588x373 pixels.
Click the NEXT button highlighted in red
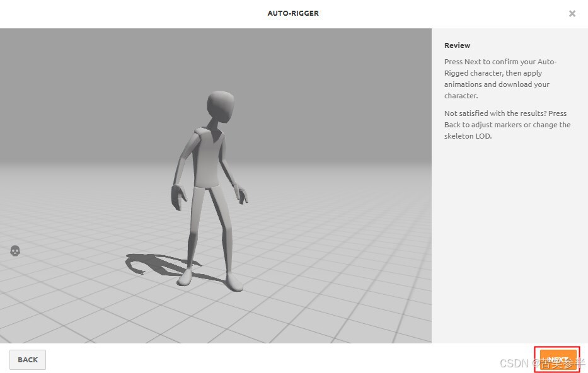pos(558,359)
